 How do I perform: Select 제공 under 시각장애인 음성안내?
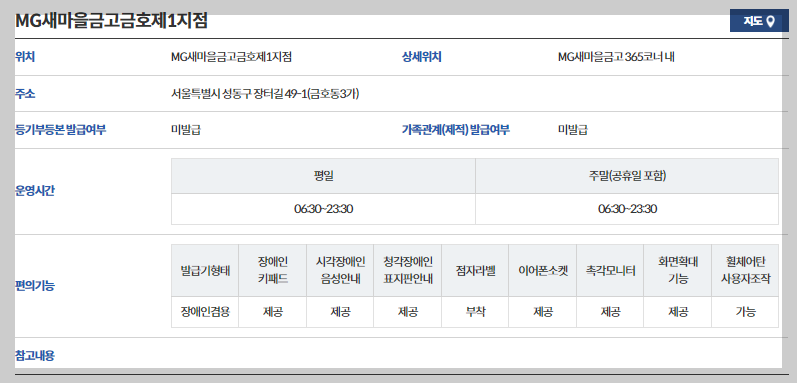[340, 312]
